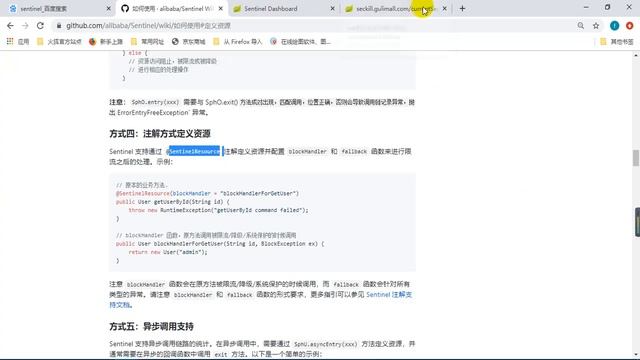Open the 在线绘图软件 bookmark
The height and width of the screenshot is (360, 640).
click(x=300, y=42)
